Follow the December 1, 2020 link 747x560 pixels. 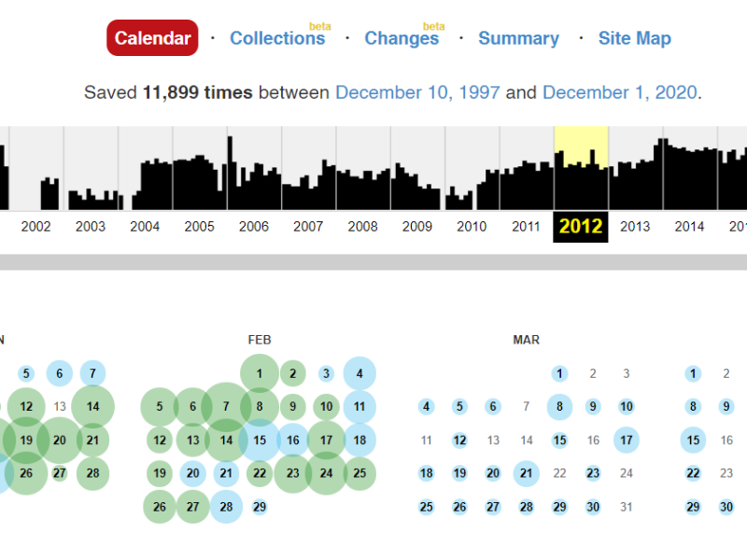pos(620,92)
